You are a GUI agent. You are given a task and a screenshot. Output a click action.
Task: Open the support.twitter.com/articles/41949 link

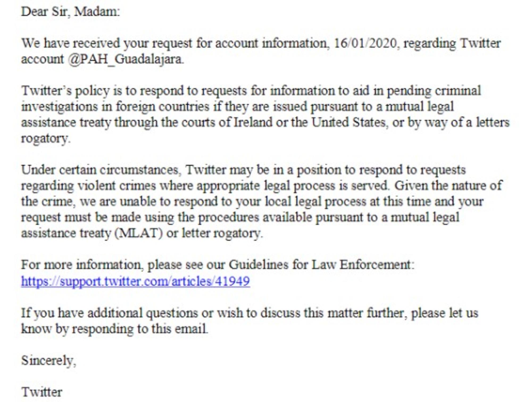135,281
